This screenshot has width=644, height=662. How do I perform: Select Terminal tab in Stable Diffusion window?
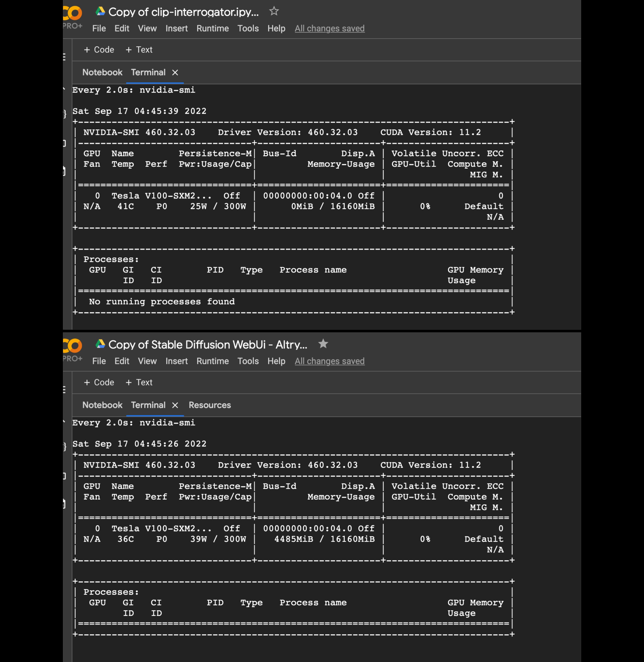tap(148, 405)
